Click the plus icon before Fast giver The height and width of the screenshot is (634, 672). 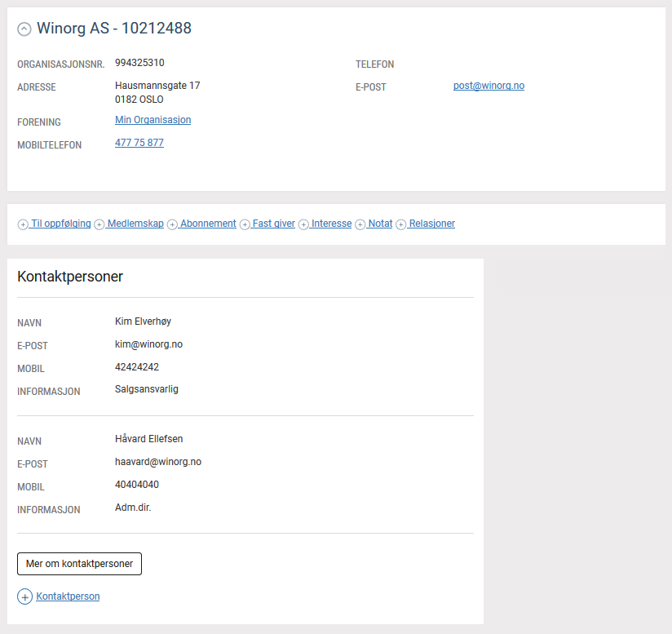click(245, 224)
